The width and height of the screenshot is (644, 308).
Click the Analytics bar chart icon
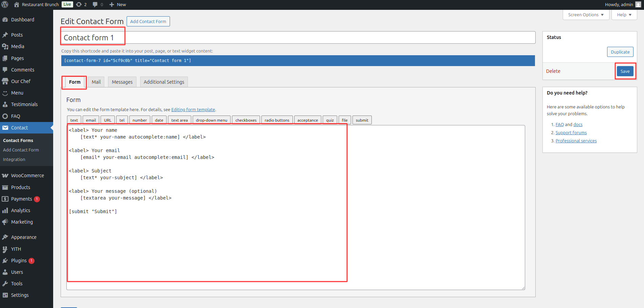[x=5, y=210]
